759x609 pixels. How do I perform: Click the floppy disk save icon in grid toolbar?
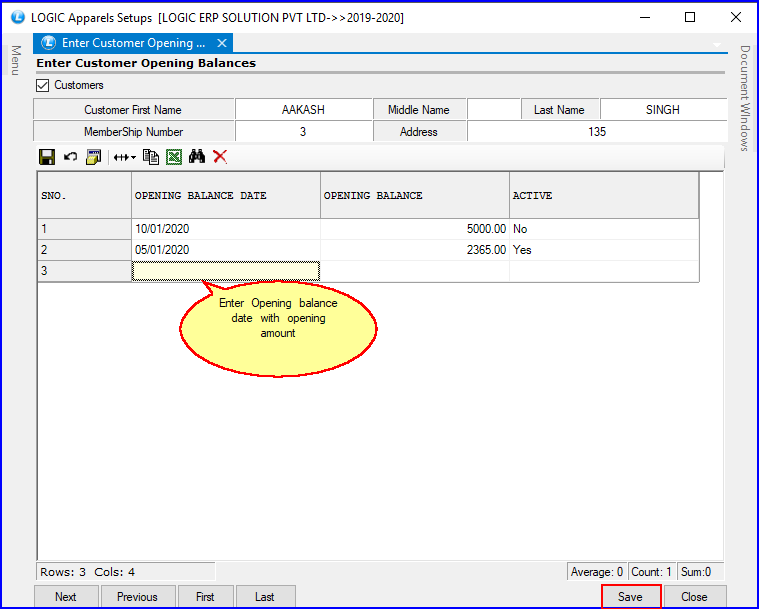point(46,157)
